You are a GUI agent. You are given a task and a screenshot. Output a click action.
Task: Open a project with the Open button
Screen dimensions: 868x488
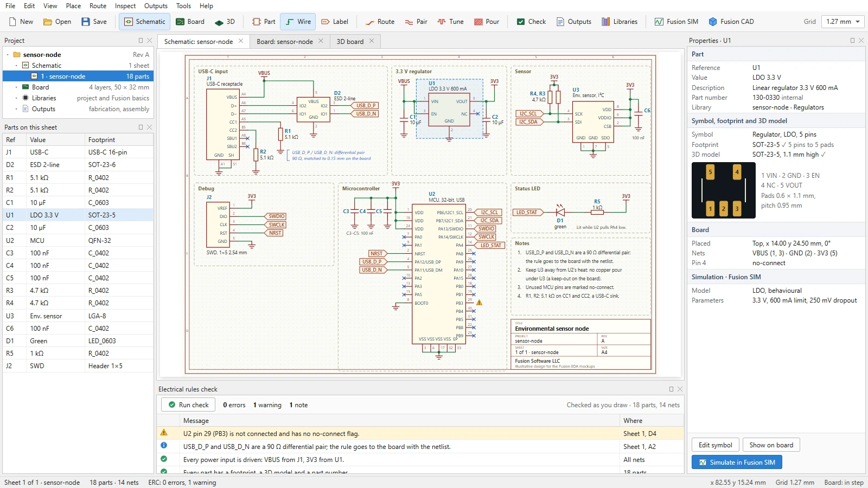pyautogui.click(x=57, y=22)
